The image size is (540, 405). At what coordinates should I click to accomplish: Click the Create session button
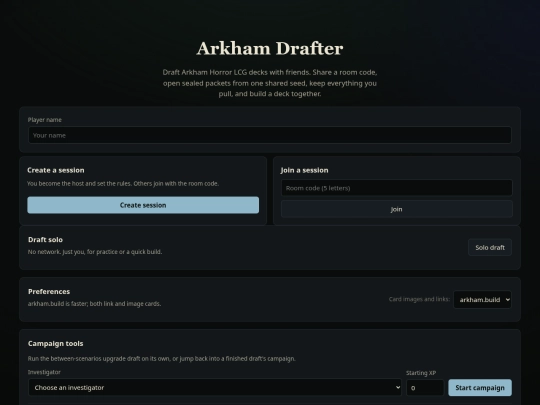pyautogui.click(x=143, y=205)
